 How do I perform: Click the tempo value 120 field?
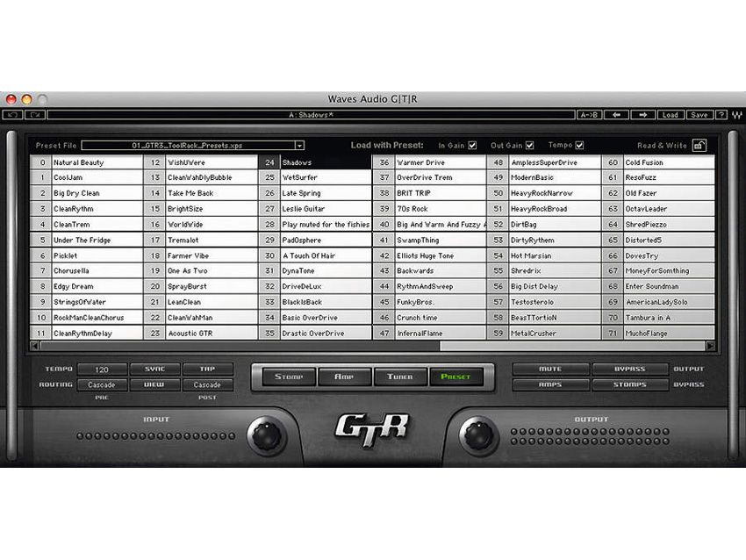[x=102, y=370]
